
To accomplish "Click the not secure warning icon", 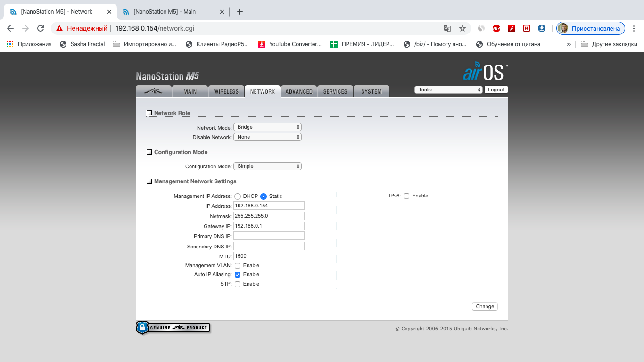I will [59, 28].
